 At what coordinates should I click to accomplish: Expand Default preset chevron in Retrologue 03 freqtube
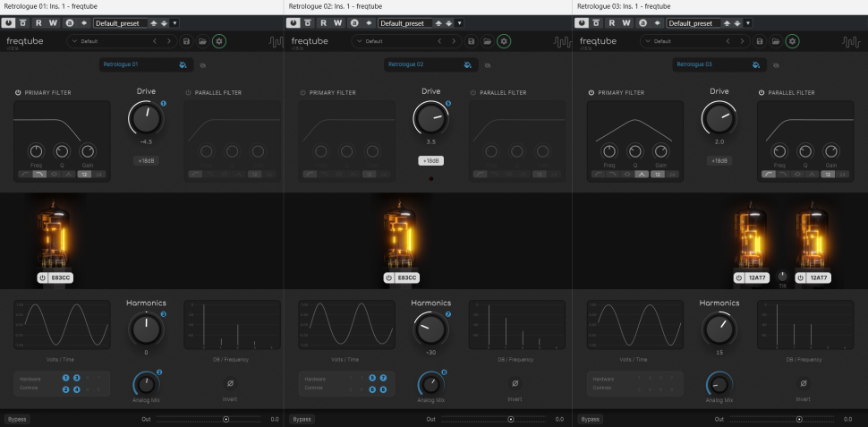(647, 41)
